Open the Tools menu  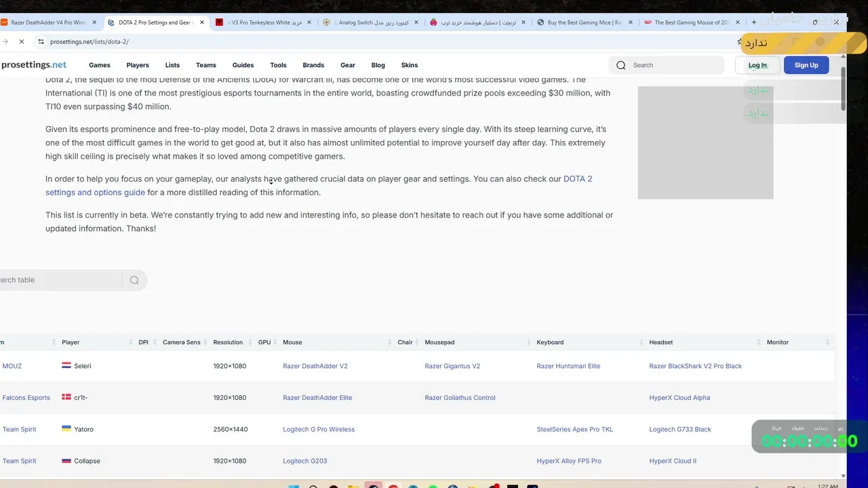pyautogui.click(x=278, y=65)
